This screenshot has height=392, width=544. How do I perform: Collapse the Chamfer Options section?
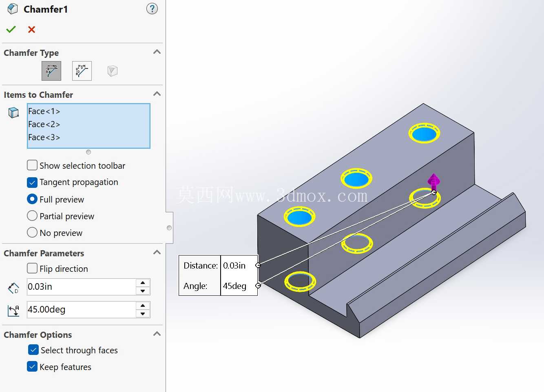click(157, 334)
